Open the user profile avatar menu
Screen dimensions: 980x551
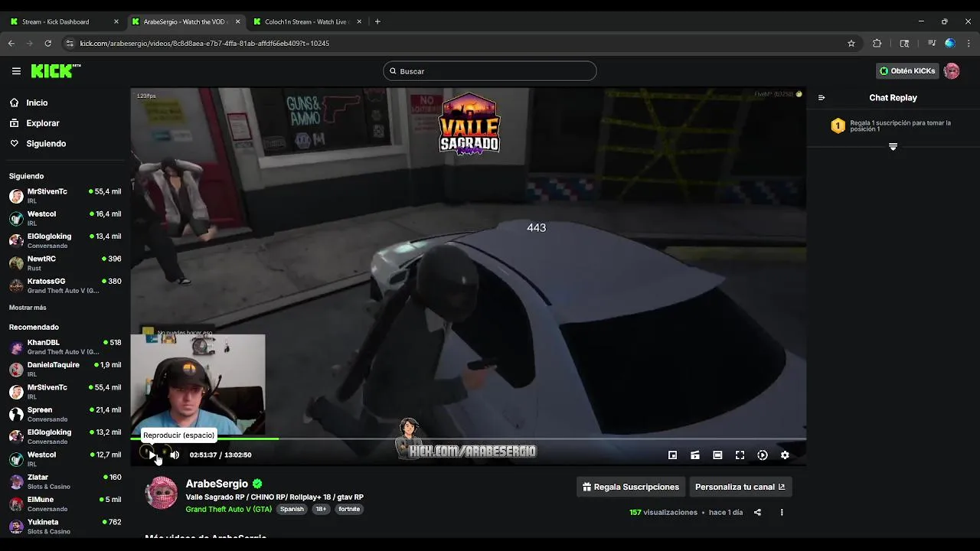click(x=952, y=71)
